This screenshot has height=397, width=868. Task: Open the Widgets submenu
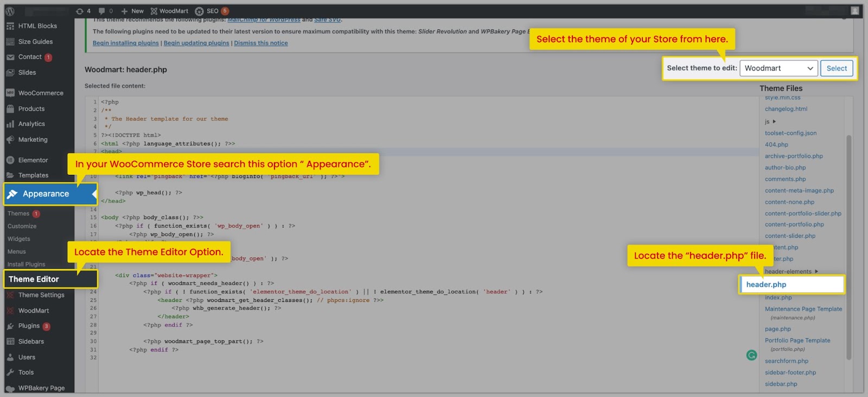click(x=19, y=239)
